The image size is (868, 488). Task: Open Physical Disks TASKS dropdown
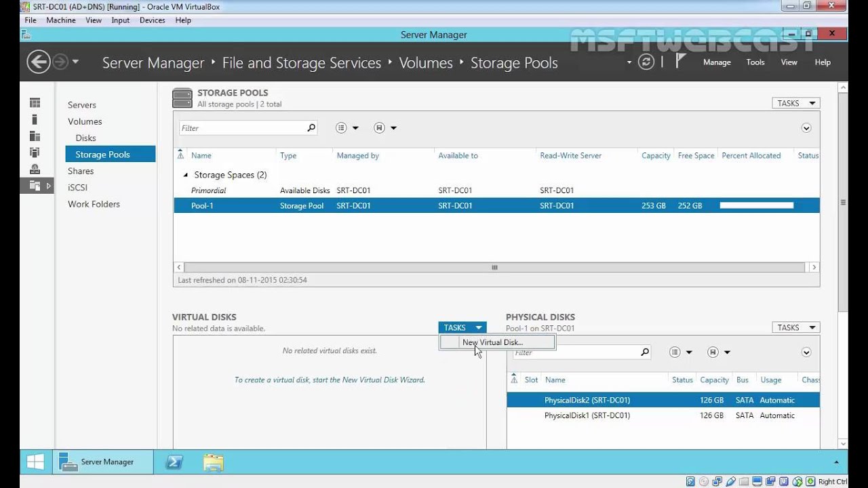[x=796, y=327]
